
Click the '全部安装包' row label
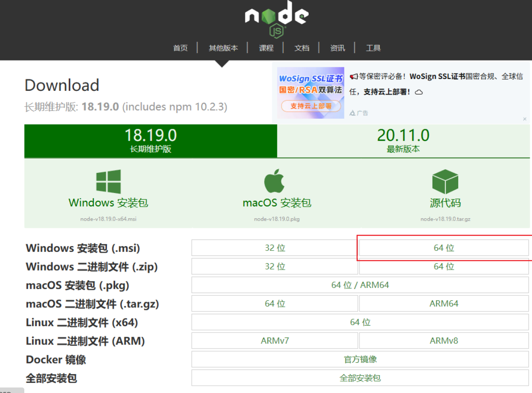coord(51,378)
